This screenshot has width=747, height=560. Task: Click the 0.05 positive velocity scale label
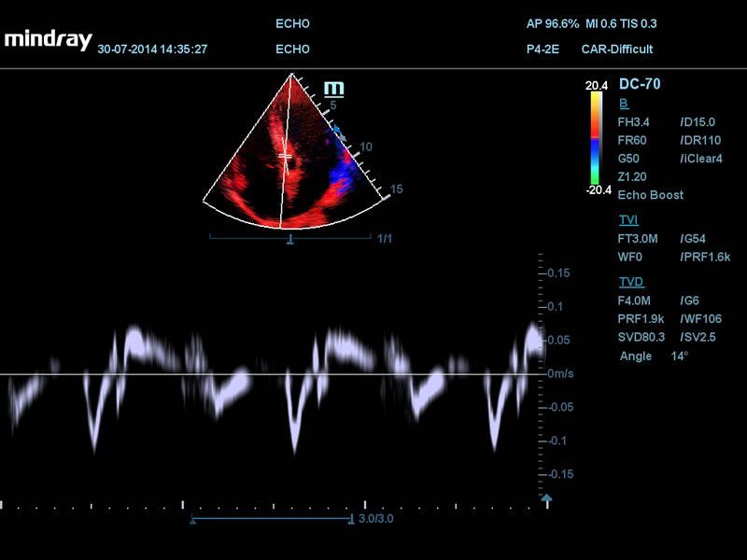[558, 340]
